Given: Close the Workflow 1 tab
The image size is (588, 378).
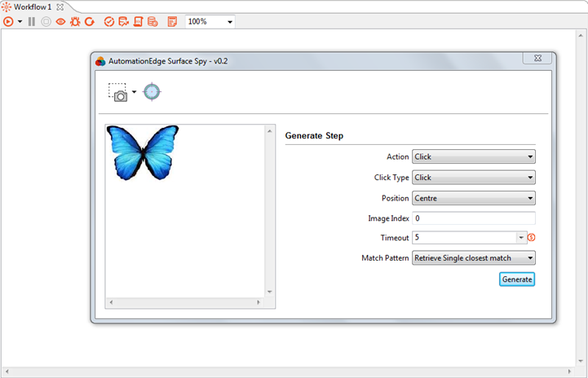Looking at the screenshot, I should 60,7.
